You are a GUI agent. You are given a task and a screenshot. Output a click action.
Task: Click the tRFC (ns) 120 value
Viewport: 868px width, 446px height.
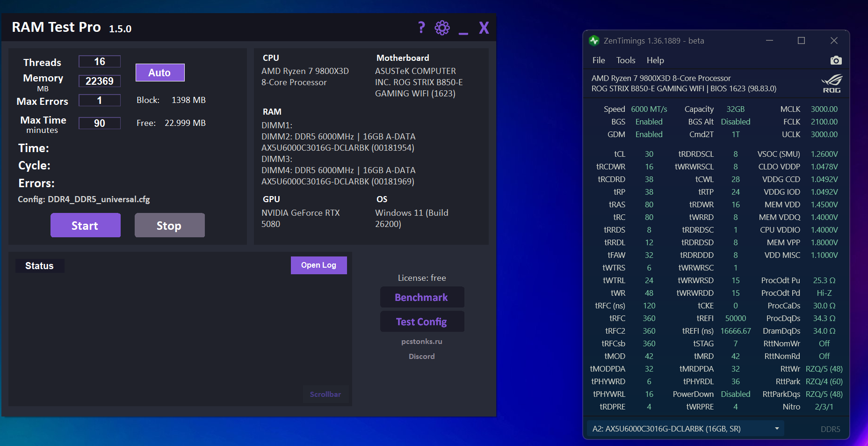tap(649, 306)
